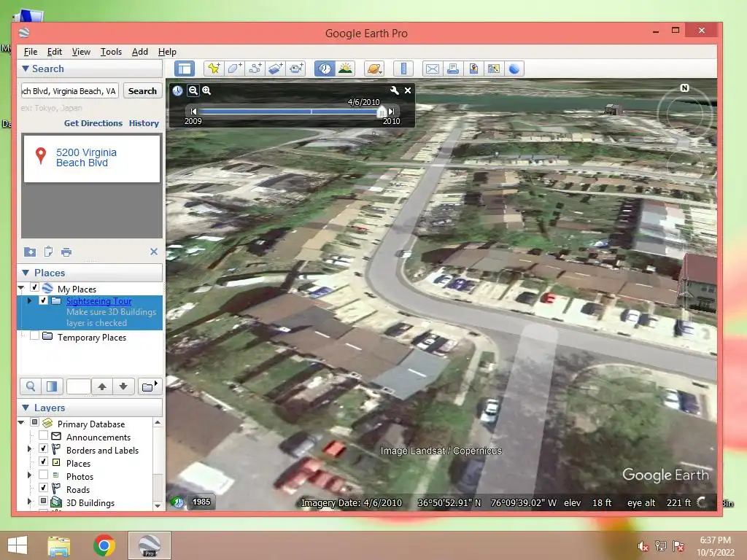747x560 pixels.
Task: Enable the Announcements layer checkbox
Action: coord(43,435)
